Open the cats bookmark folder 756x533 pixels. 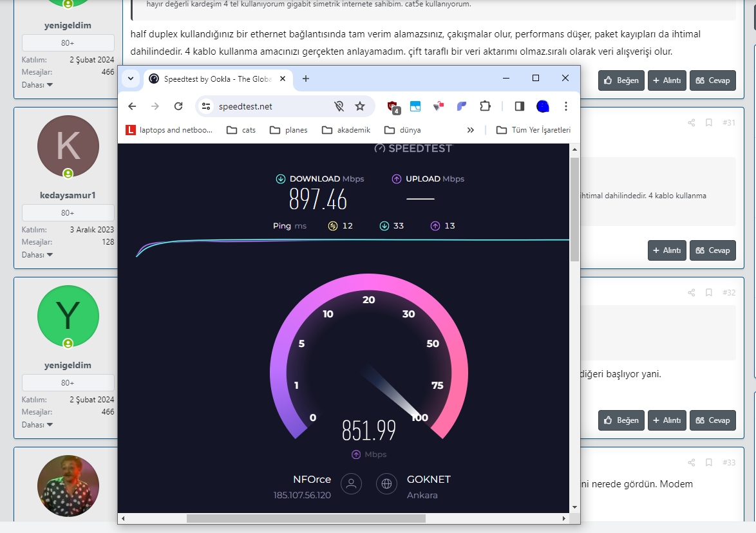[x=241, y=130]
